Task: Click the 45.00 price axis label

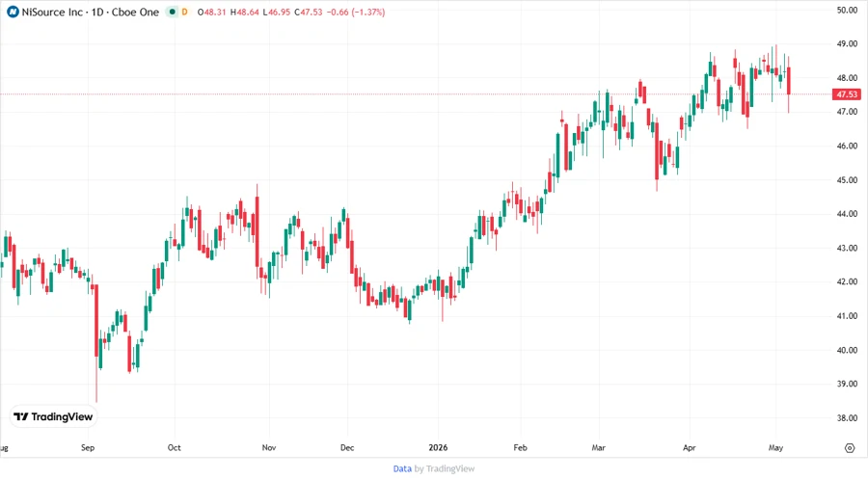Action: [847, 179]
